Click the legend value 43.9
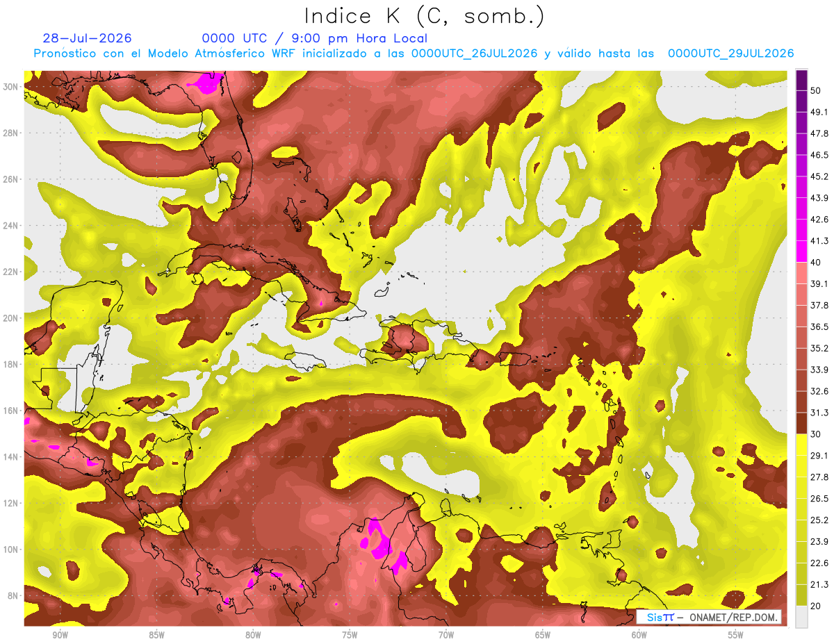Screen dimensions: 834x644 [x=819, y=198]
